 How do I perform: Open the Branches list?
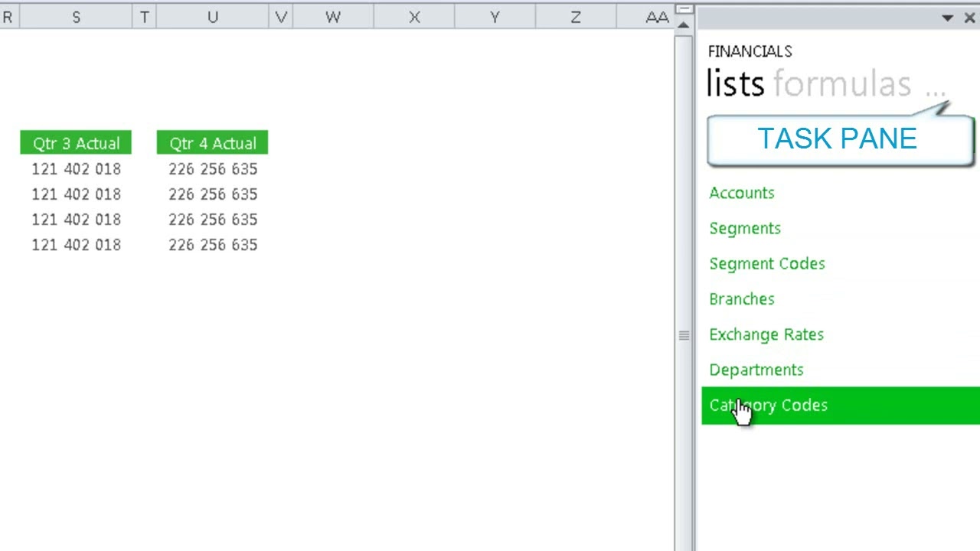coord(741,298)
